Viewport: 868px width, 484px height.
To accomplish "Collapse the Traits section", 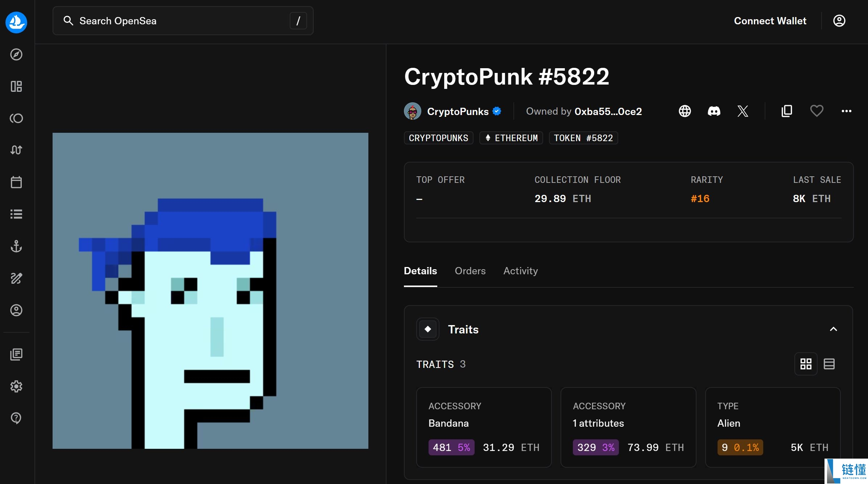I will [834, 329].
